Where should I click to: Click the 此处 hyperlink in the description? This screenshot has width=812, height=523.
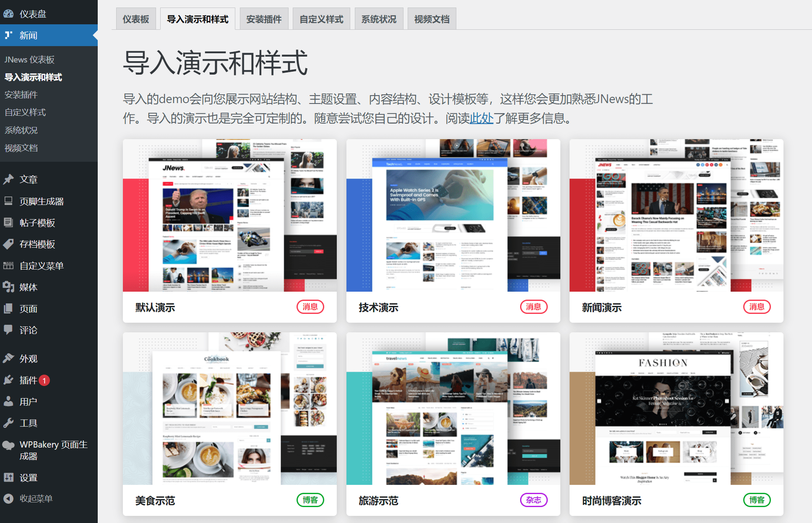(481, 119)
